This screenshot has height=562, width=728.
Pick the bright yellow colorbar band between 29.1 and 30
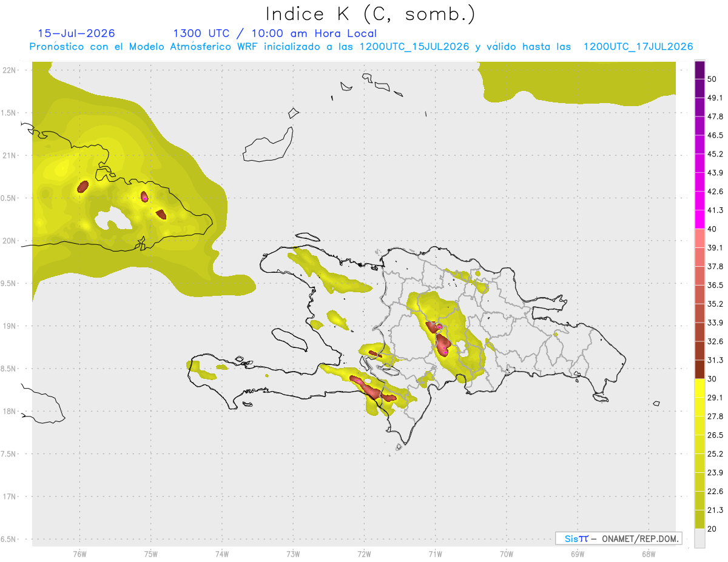point(700,389)
